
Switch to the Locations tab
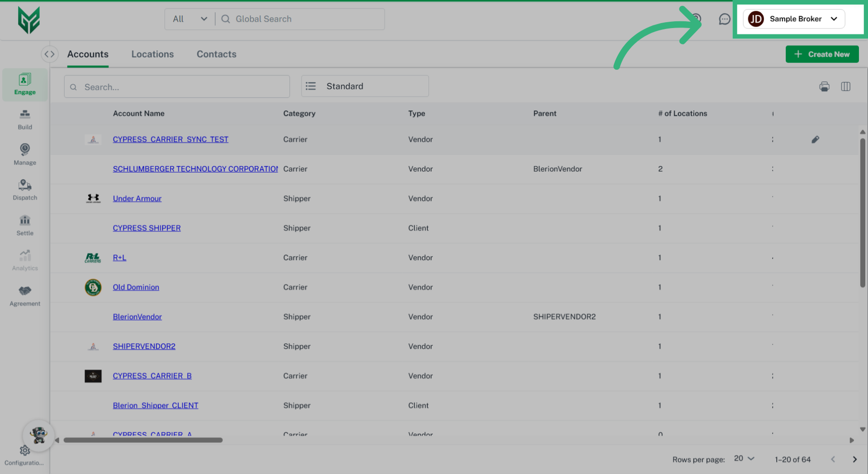(152, 54)
